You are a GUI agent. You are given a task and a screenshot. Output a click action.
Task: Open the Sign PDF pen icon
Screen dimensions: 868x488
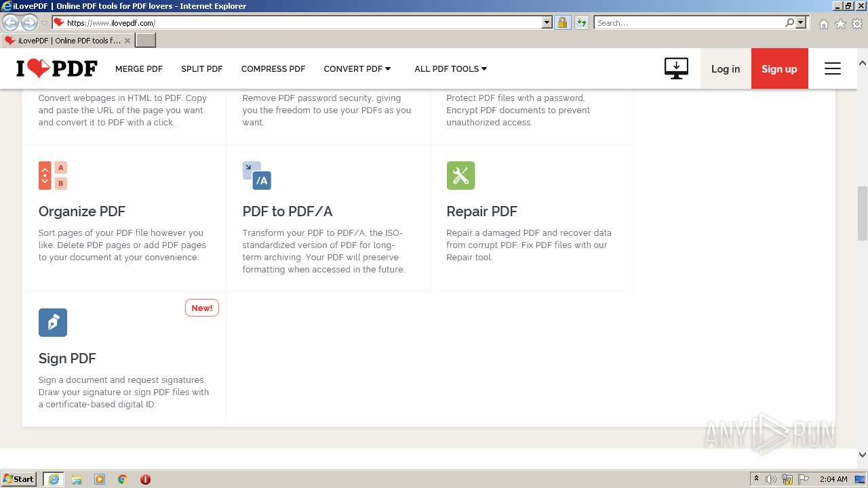tap(53, 323)
